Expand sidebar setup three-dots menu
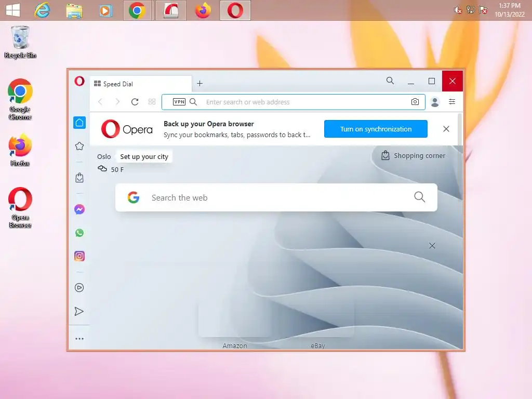 click(79, 339)
